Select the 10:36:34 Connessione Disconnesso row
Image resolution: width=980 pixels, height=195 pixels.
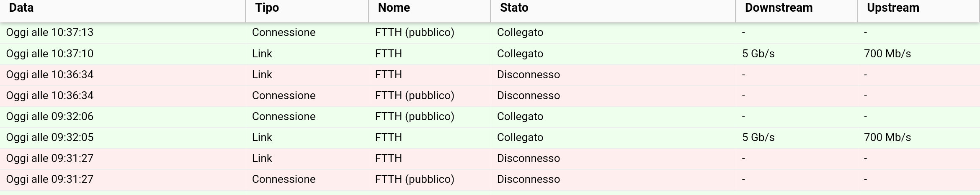tap(490, 96)
